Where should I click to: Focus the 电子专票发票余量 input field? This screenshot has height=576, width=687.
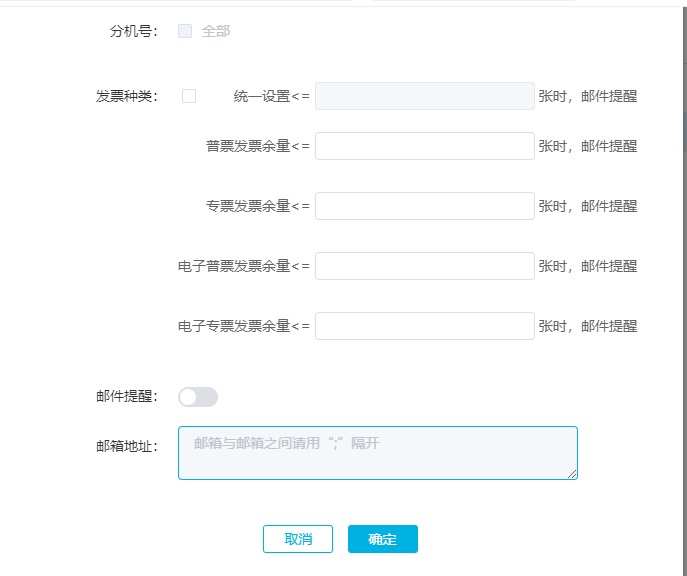(425, 326)
